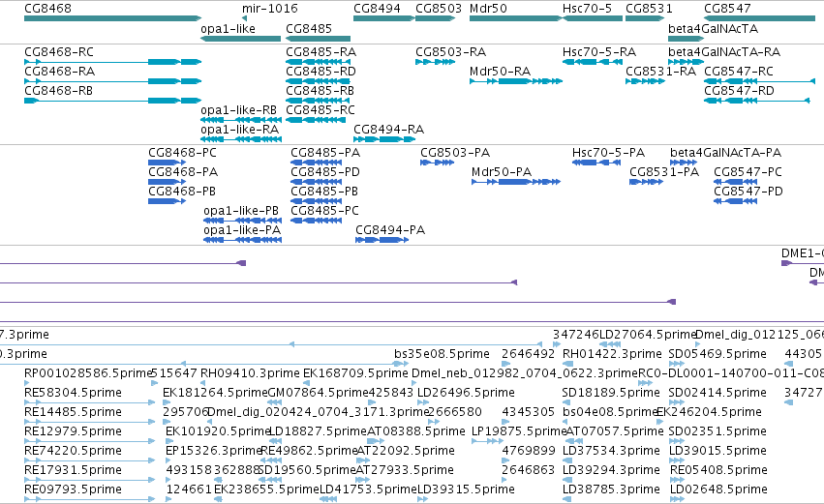Screen dimensions: 824x504
Task: Click EST LD02648.5prime
Action: click(x=678, y=499)
